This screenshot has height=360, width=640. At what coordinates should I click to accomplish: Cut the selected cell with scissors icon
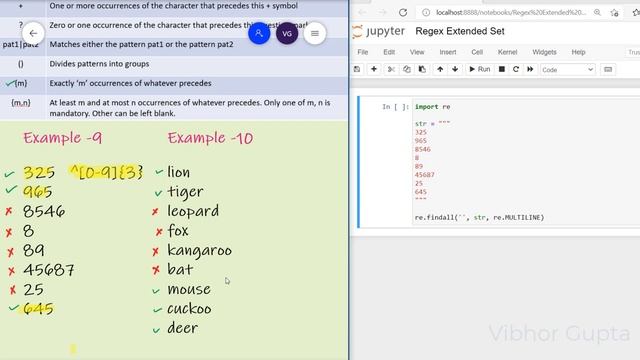click(x=391, y=69)
